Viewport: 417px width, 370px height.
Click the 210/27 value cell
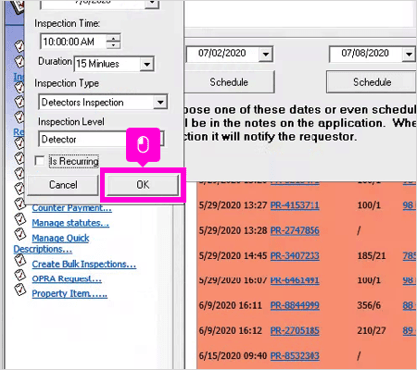pos(371,331)
